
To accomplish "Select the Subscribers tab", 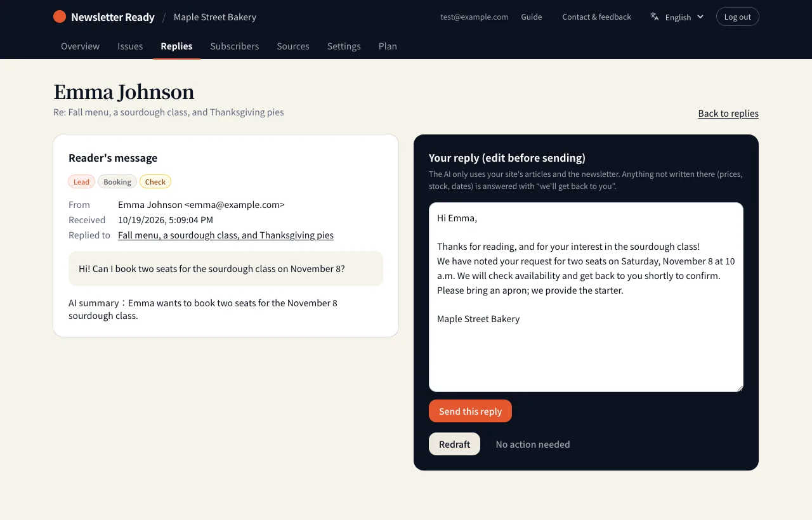I will pos(235,46).
